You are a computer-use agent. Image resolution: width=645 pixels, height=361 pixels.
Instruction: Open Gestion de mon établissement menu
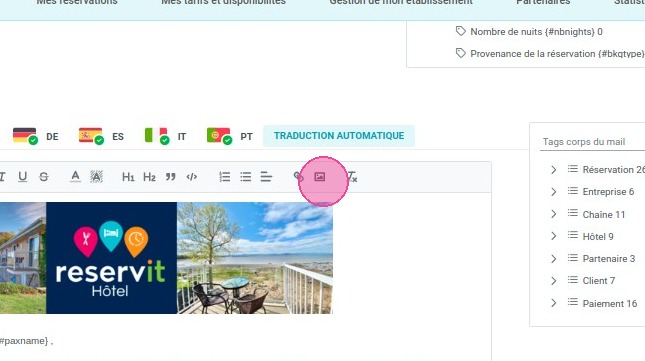[x=401, y=2]
